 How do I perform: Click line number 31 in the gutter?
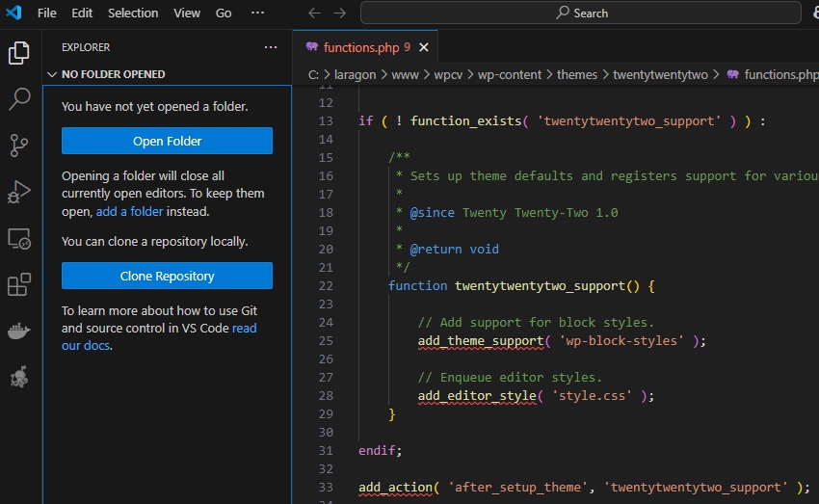click(326, 450)
